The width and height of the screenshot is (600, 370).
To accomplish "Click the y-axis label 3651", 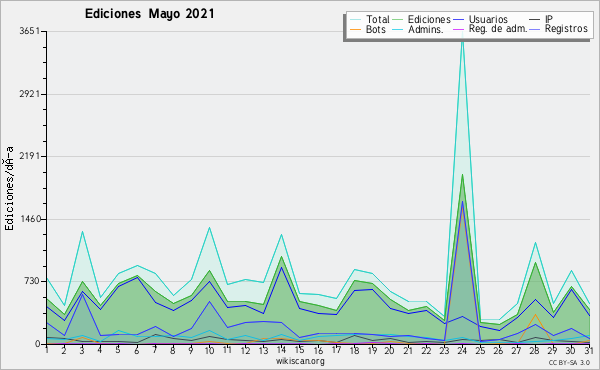I will tap(29, 31).
